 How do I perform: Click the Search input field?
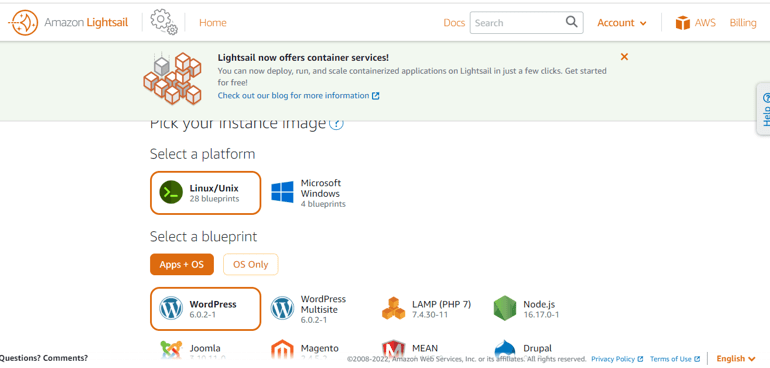[526, 23]
